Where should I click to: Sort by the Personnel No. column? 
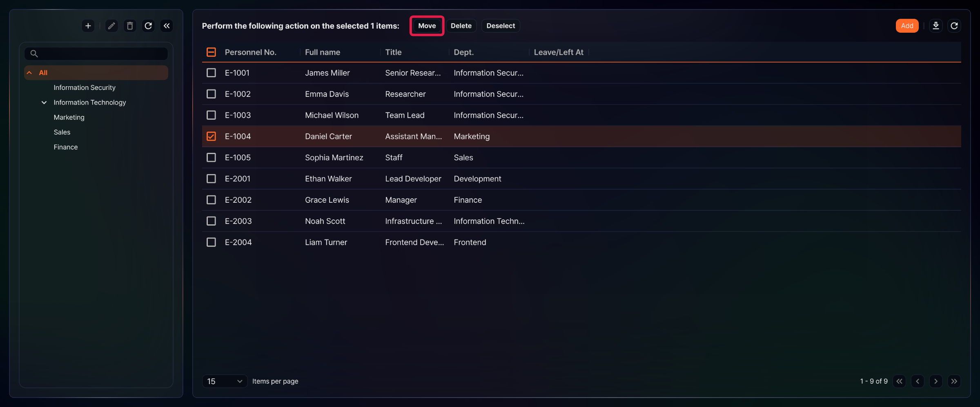(x=250, y=52)
